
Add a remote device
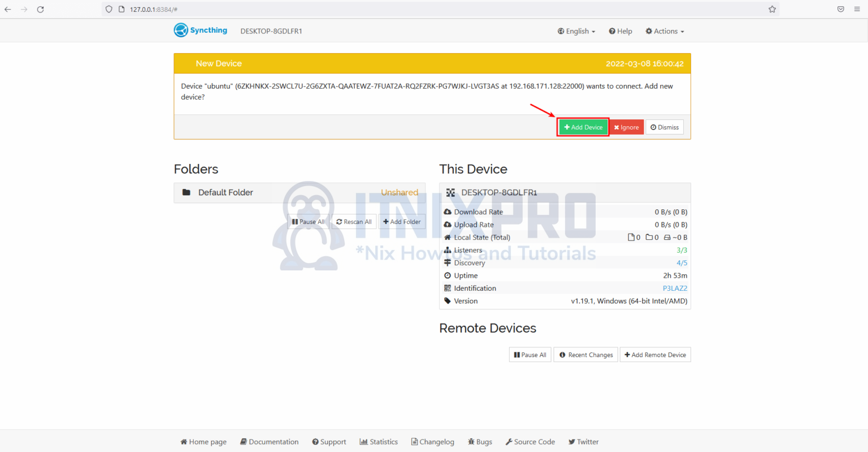[x=655, y=354]
